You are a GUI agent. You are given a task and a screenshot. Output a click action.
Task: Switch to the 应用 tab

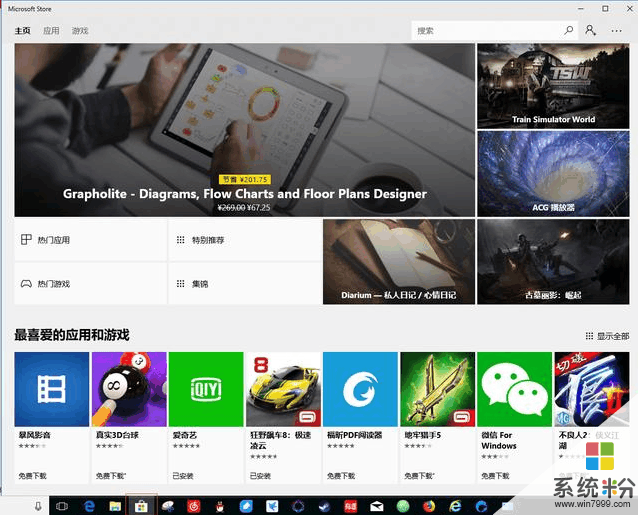51,31
